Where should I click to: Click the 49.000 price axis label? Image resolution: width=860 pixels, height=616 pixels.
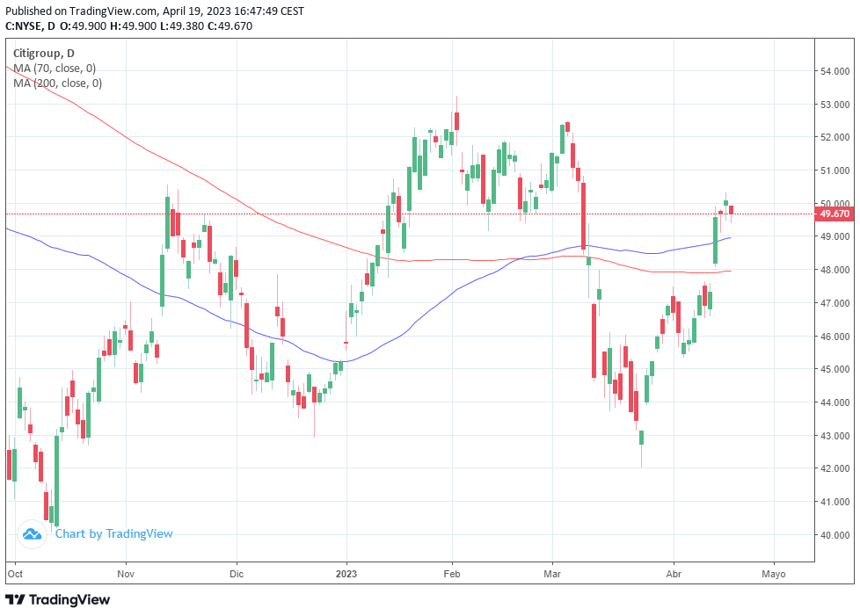coord(834,236)
